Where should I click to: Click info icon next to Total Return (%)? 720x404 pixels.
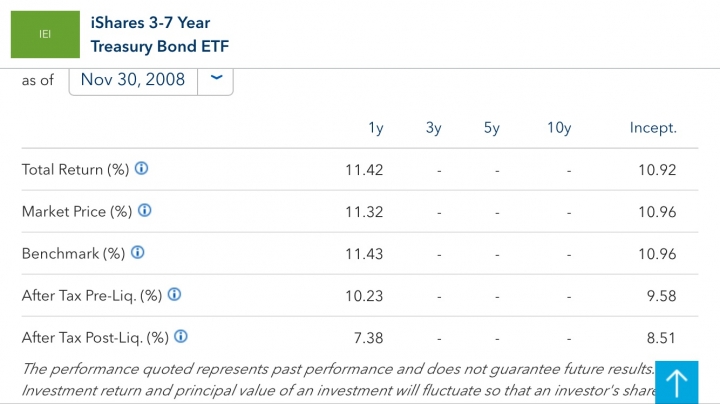(x=141, y=168)
